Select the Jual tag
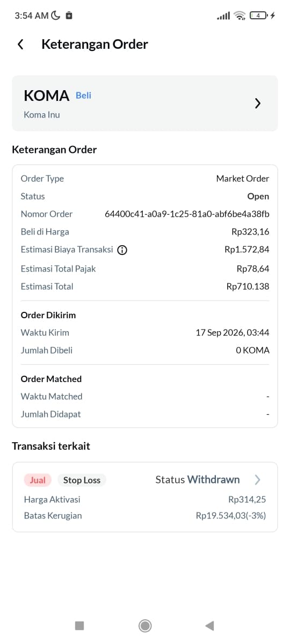 (x=38, y=480)
